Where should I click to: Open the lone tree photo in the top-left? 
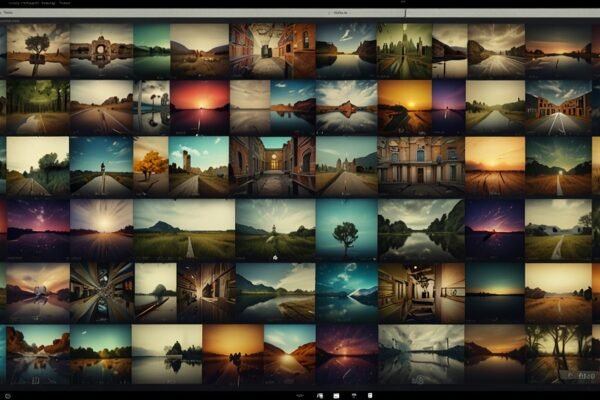[x=38, y=50]
